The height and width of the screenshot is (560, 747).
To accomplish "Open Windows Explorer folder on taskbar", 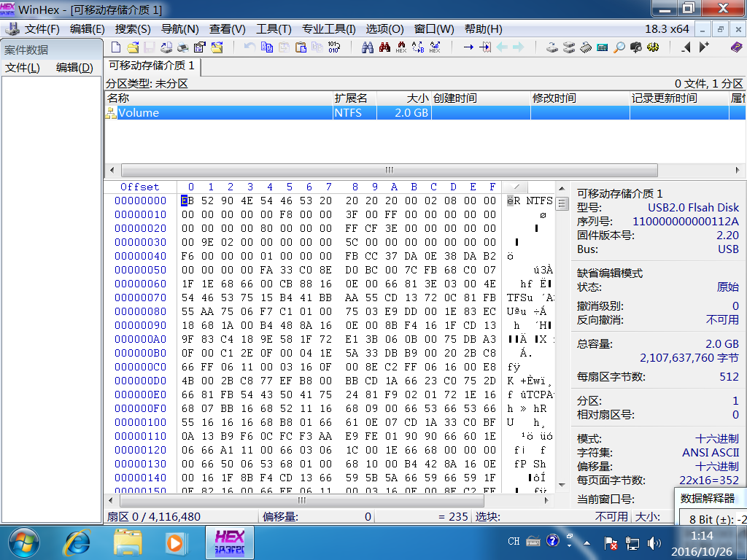I will pos(127,543).
